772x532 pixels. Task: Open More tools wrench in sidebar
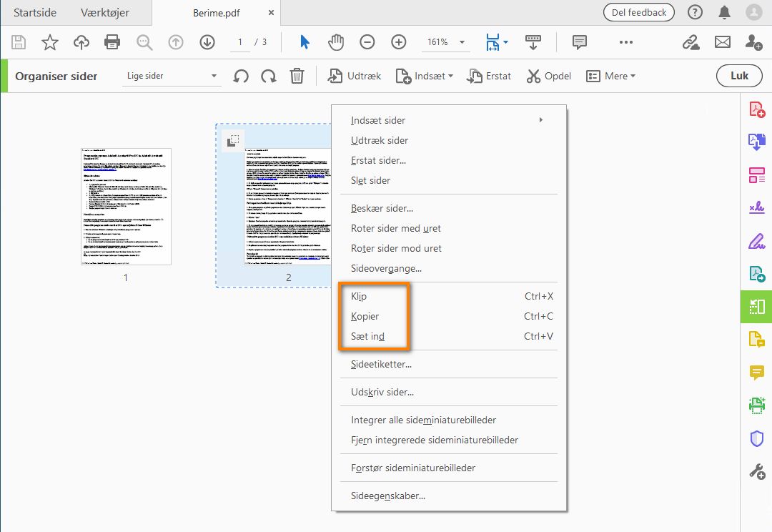point(757,471)
